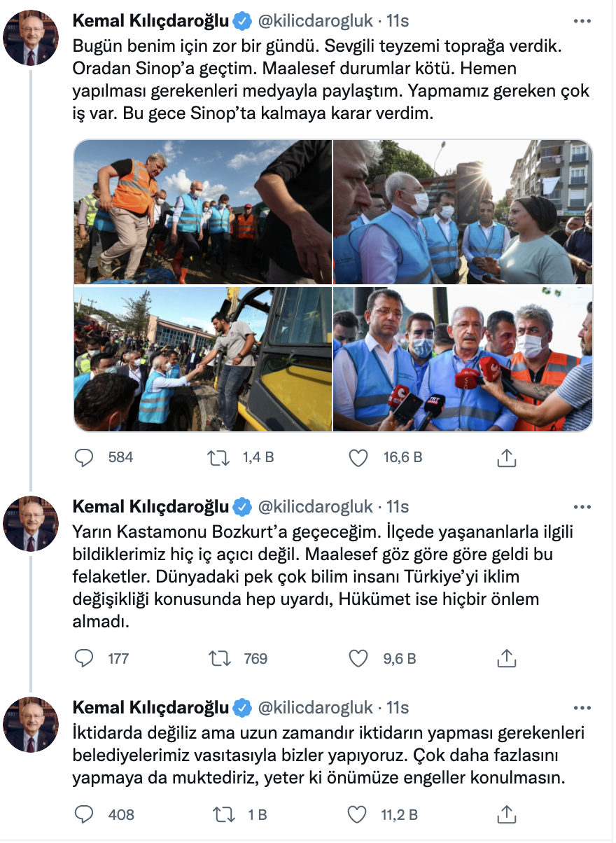View bottom-right photo with press microphones
616x843 pixels.
(x=463, y=358)
